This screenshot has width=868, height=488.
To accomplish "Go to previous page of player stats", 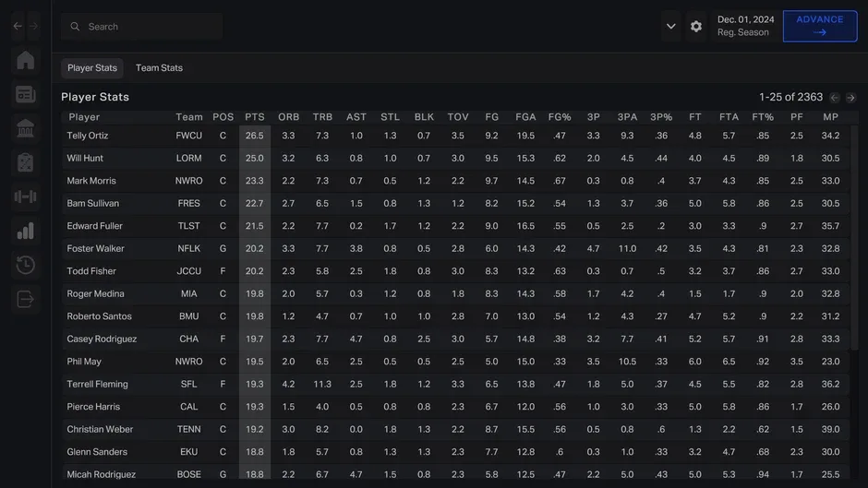I will [x=834, y=98].
